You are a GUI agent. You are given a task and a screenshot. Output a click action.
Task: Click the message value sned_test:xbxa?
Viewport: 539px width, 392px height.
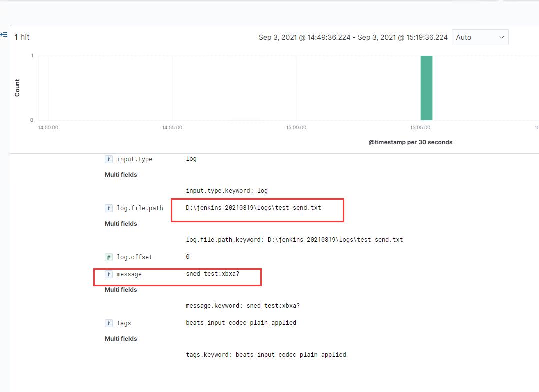(212, 274)
